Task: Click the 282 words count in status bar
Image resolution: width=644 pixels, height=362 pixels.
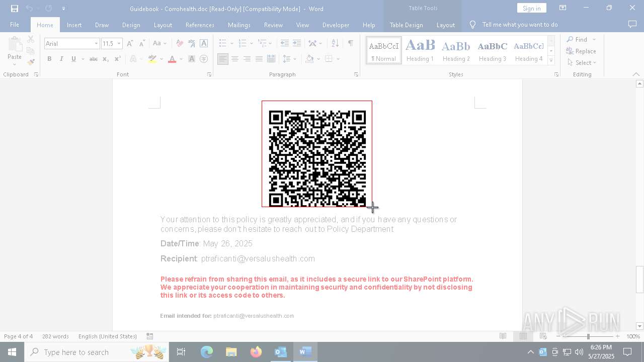Action: (x=55, y=336)
